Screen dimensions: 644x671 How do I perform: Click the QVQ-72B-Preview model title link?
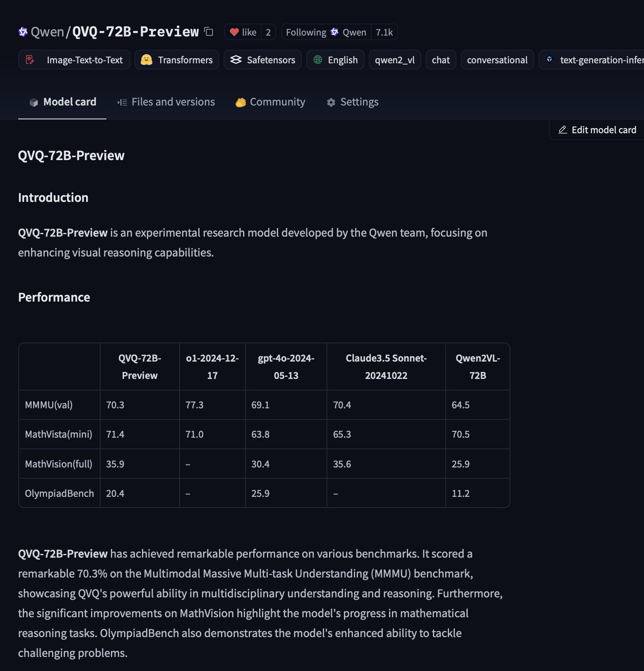(x=135, y=32)
